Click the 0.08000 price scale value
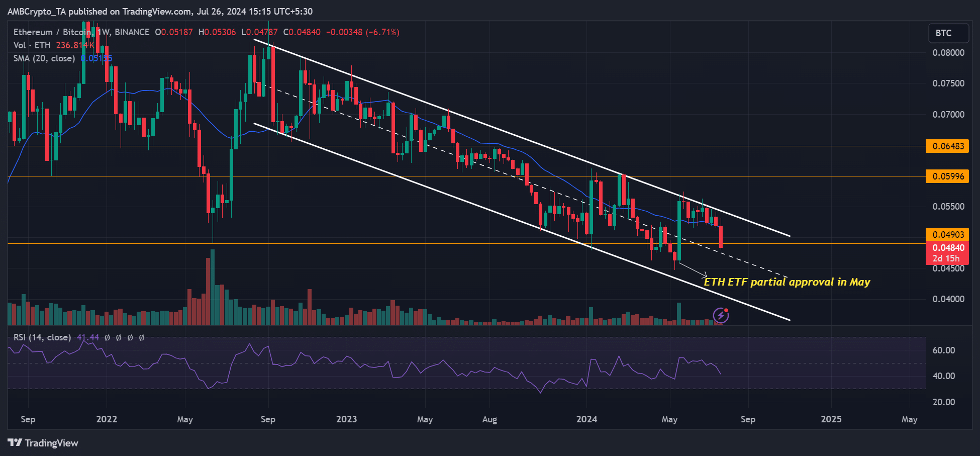This screenshot has width=980, height=456. click(x=948, y=53)
